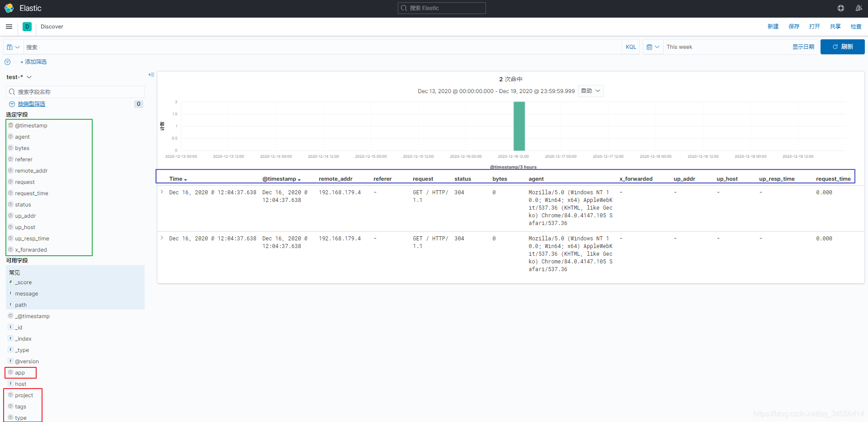
Task: Click magnifier in field name search
Action: coord(12,92)
